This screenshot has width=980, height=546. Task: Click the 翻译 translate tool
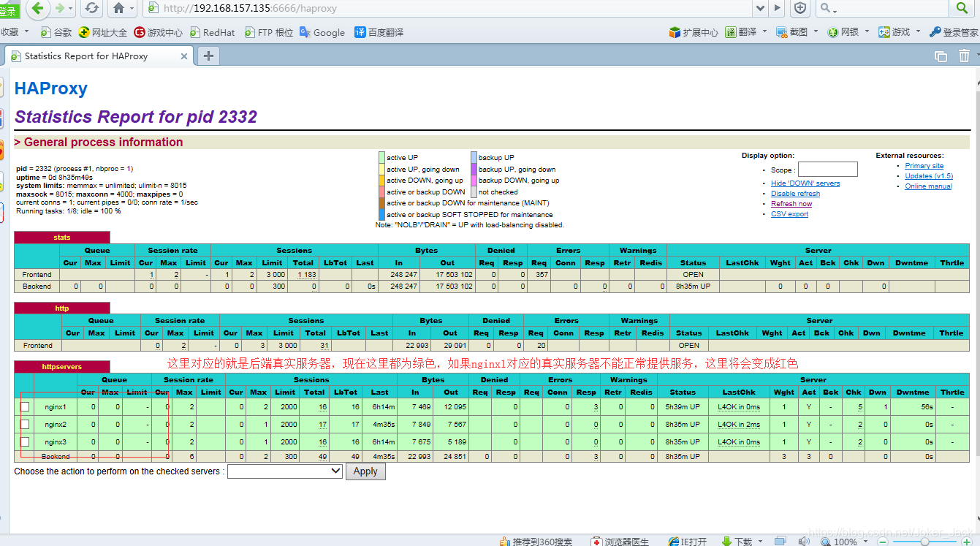point(741,32)
